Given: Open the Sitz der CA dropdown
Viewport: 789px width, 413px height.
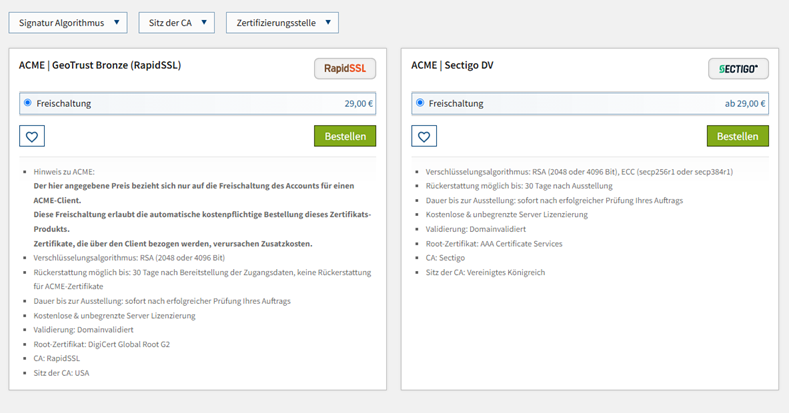Looking at the screenshot, I should point(177,23).
